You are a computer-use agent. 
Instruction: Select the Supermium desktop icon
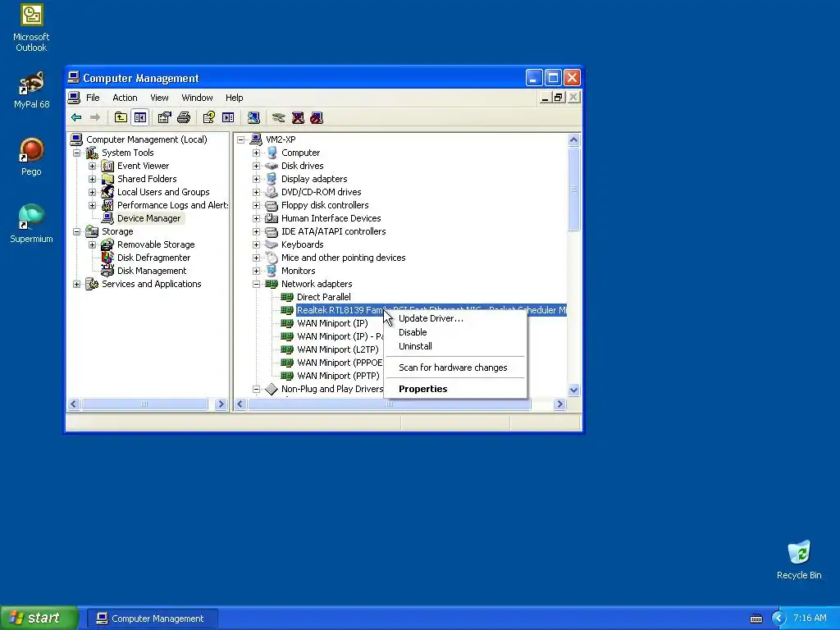coord(31,224)
